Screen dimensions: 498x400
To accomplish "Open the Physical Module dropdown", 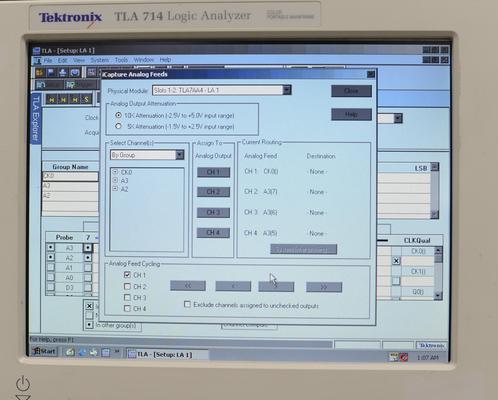I will [287, 90].
